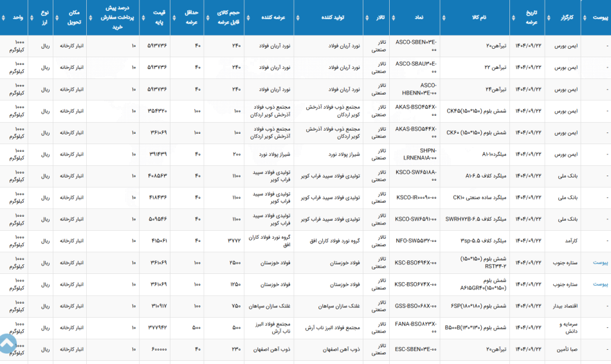Click the round scroll-to-top chevron button
The image size is (611, 364).
[5, 344]
